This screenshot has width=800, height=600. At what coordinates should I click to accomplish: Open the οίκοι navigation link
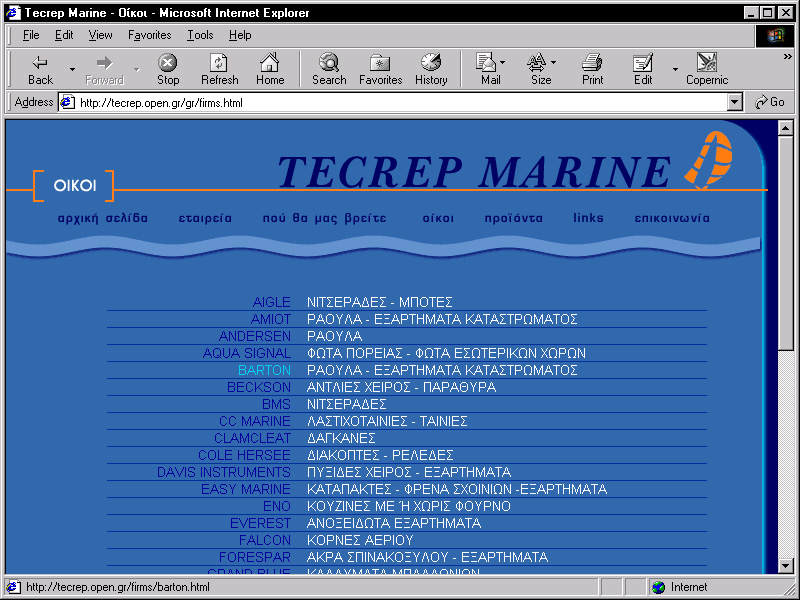click(438, 218)
